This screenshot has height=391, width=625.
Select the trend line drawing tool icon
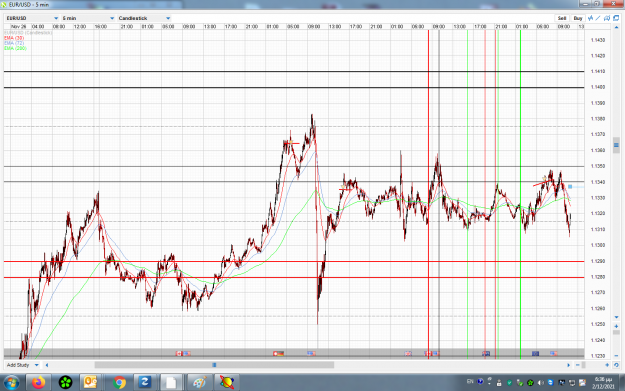(598, 18)
